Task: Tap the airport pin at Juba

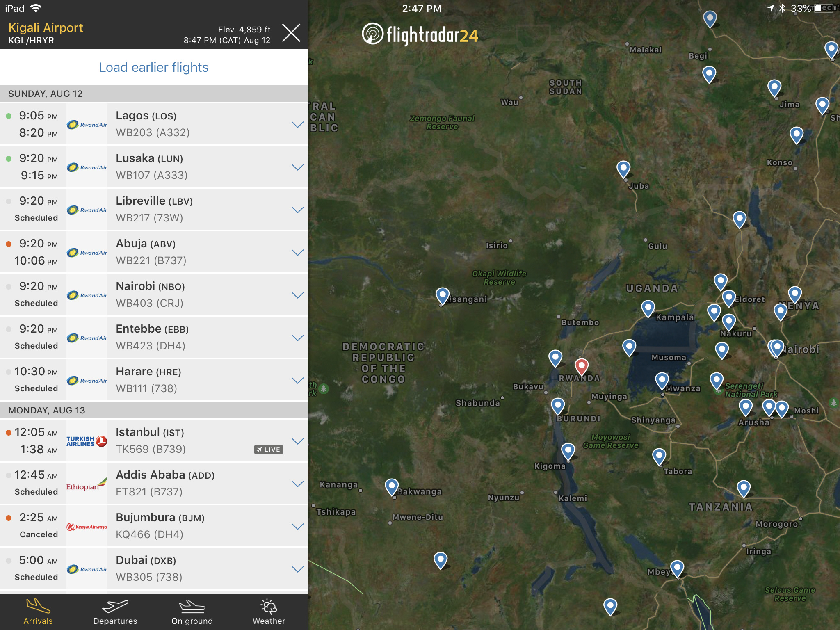Action: coord(623,169)
